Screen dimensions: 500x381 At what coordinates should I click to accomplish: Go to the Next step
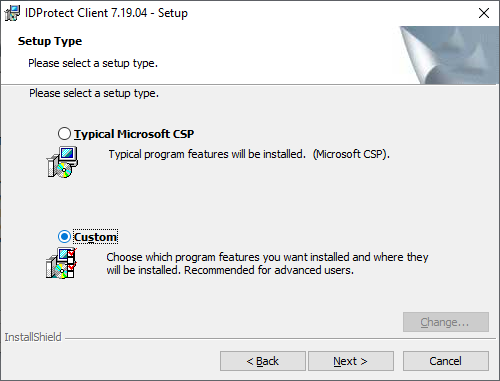(351, 361)
